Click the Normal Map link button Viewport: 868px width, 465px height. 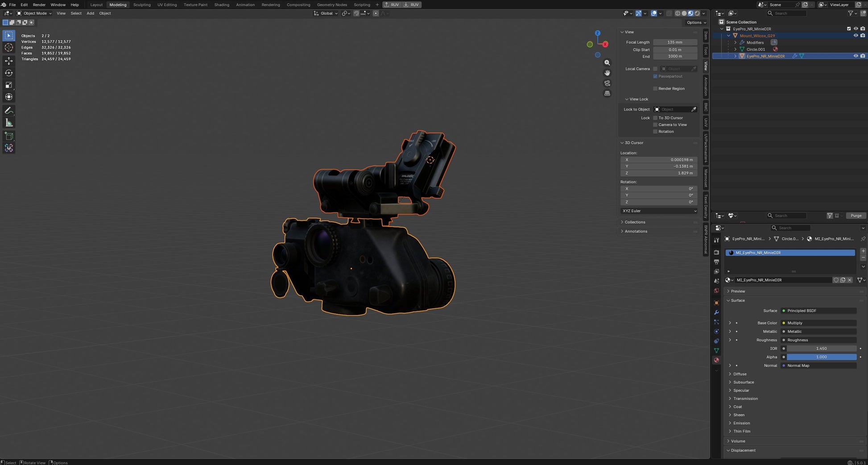point(818,365)
